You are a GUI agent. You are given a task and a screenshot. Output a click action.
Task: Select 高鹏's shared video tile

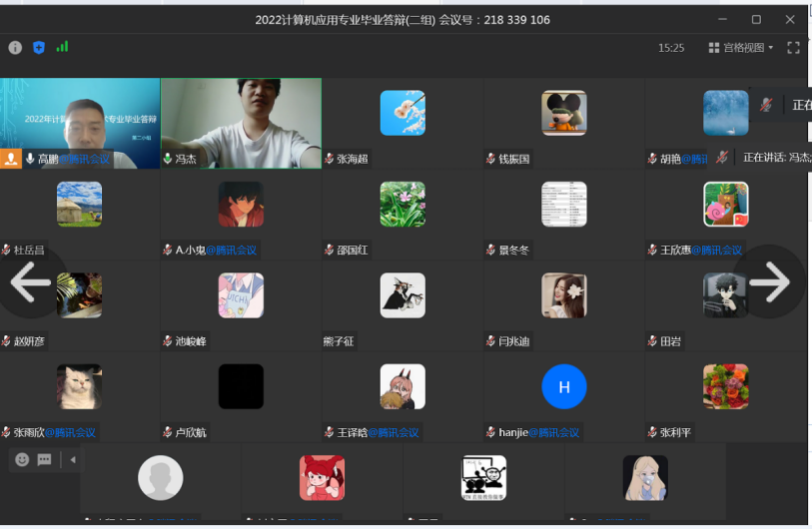click(80, 122)
